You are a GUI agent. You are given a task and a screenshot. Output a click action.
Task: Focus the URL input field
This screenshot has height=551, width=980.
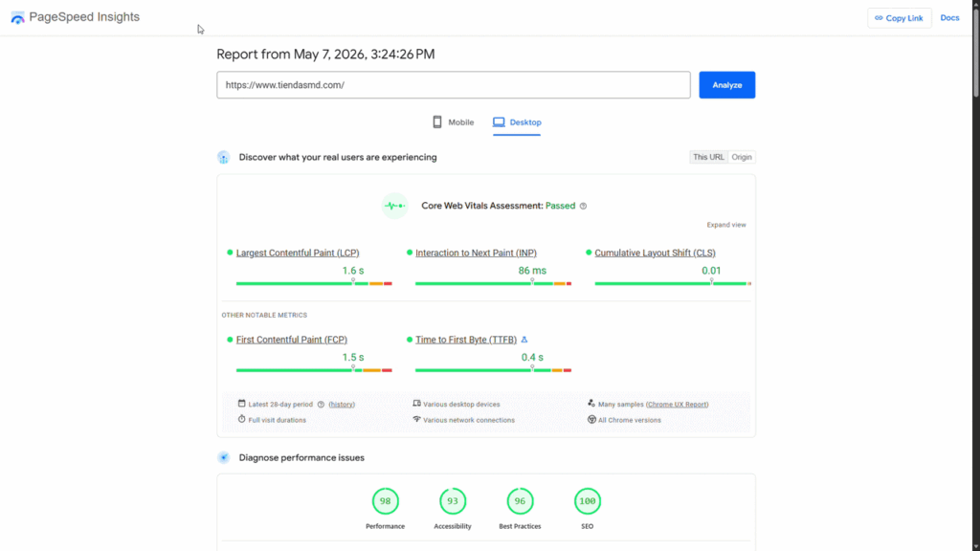[x=453, y=85]
